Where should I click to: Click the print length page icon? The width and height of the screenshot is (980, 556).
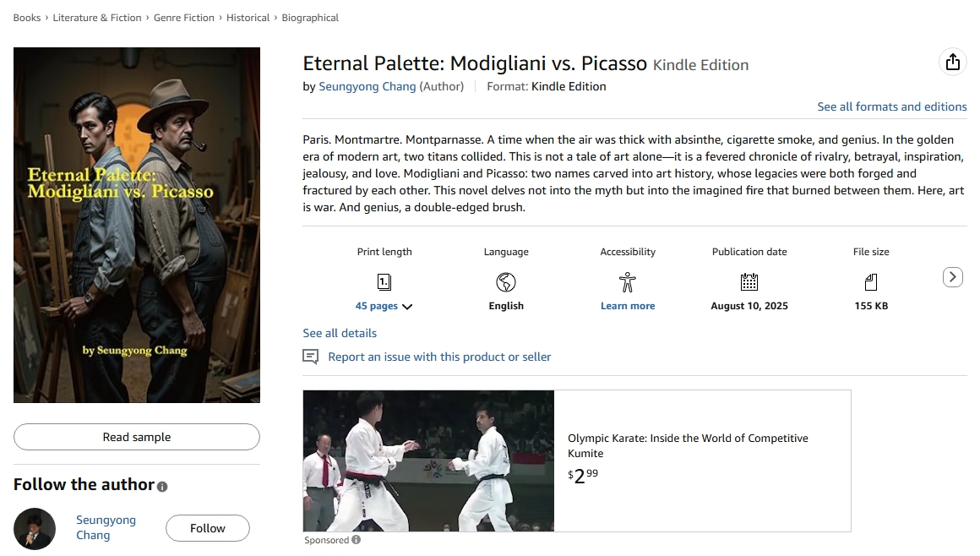(384, 281)
